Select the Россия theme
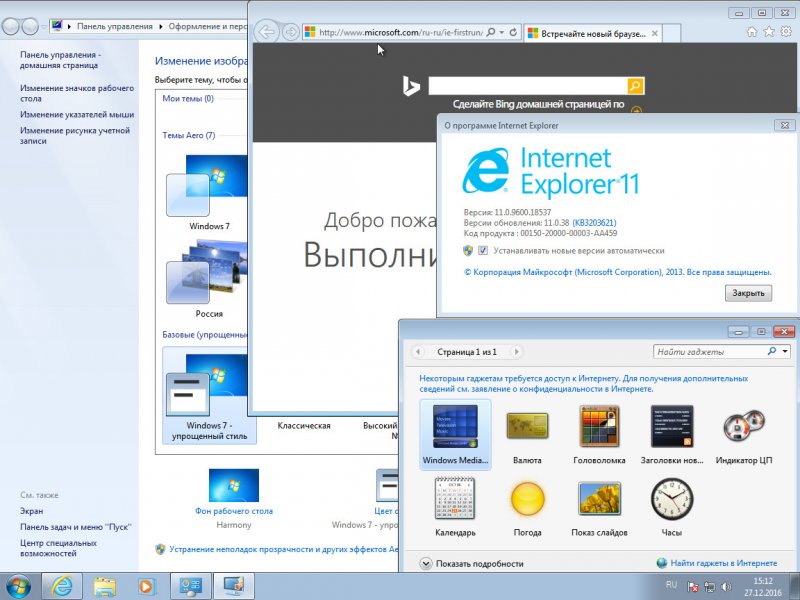Image resolution: width=800 pixels, height=600 pixels. point(209,278)
